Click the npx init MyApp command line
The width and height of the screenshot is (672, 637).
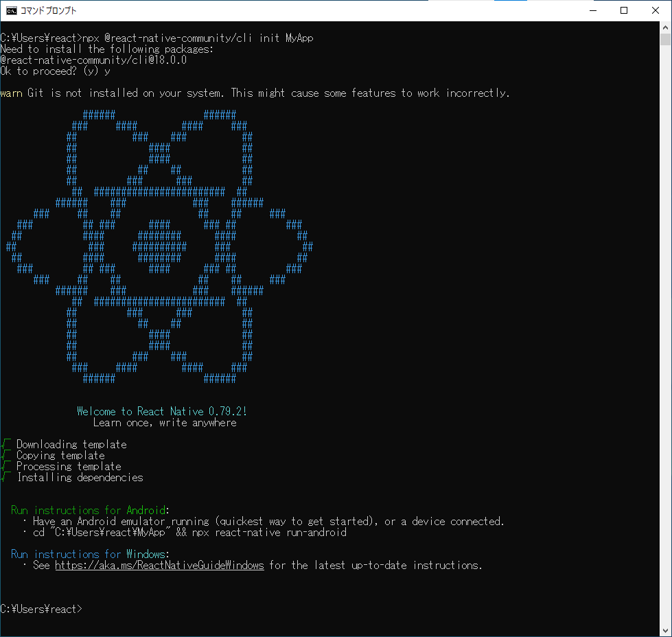coord(157,38)
